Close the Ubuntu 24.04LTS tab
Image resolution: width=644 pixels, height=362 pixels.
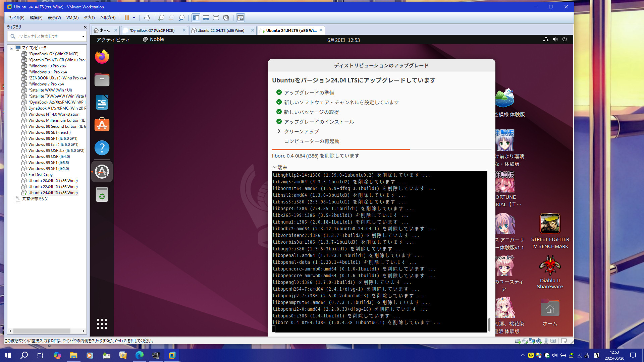pyautogui.click(x=321, y=30)
